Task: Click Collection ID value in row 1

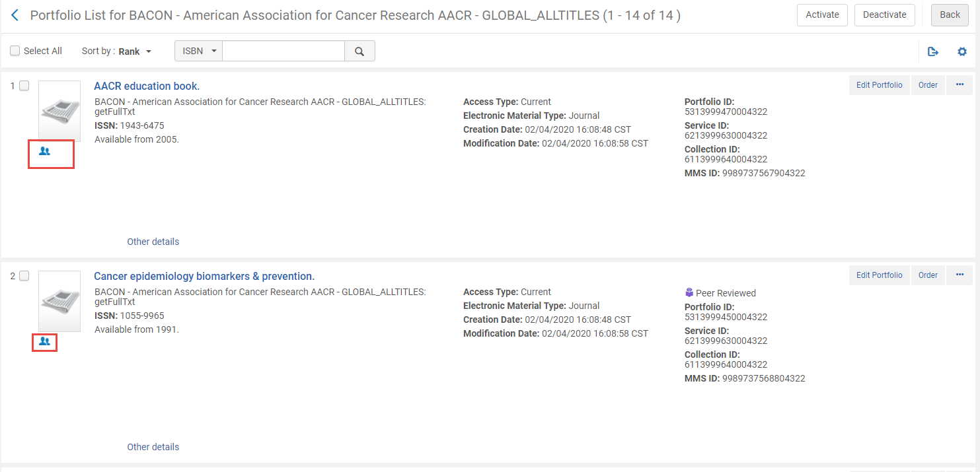Action: [726, 159]
